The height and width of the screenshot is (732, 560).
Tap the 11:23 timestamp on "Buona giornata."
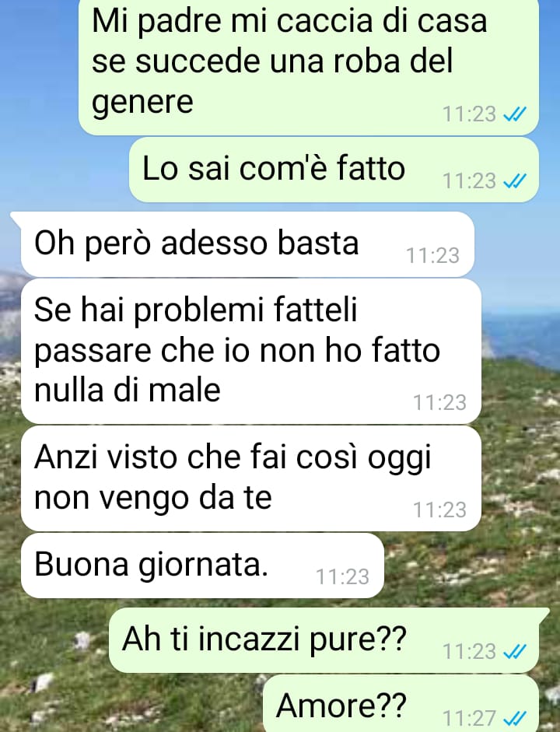click(x=342, y=577)
